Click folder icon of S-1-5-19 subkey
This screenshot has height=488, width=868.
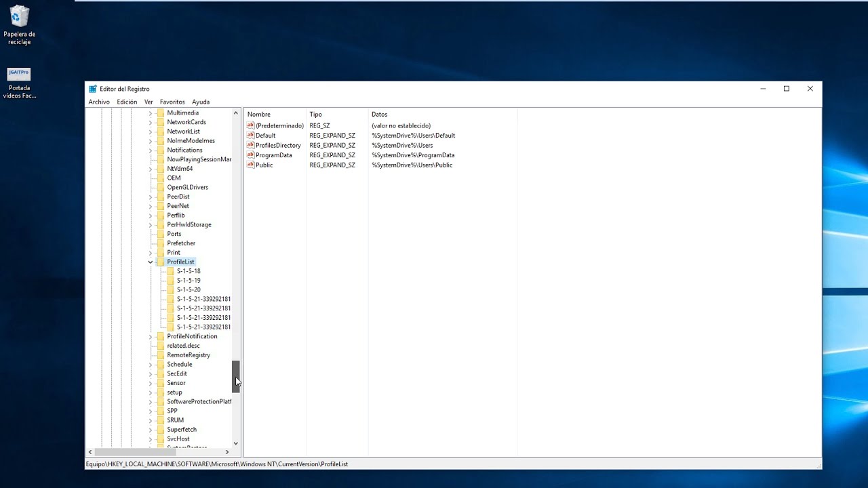pos(171,281)
